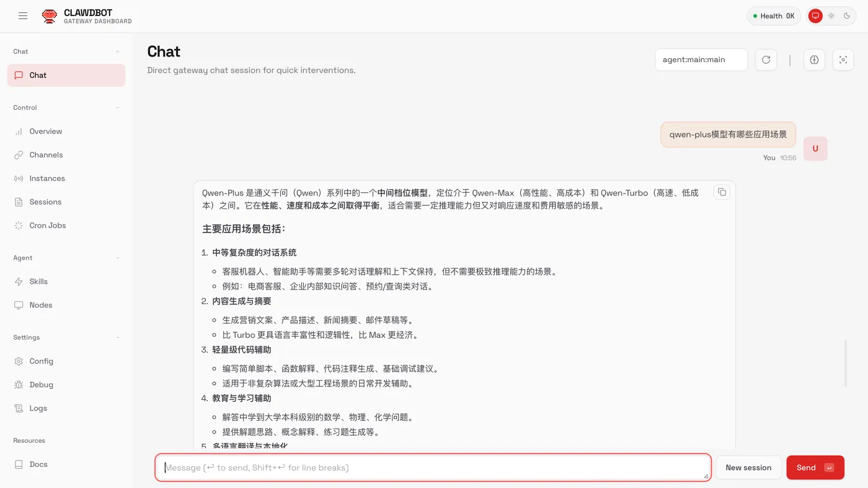The width and height of the screenshot is (868, 488).
Task: Enable dark theme with moon icon
Action: pos(847,16)
